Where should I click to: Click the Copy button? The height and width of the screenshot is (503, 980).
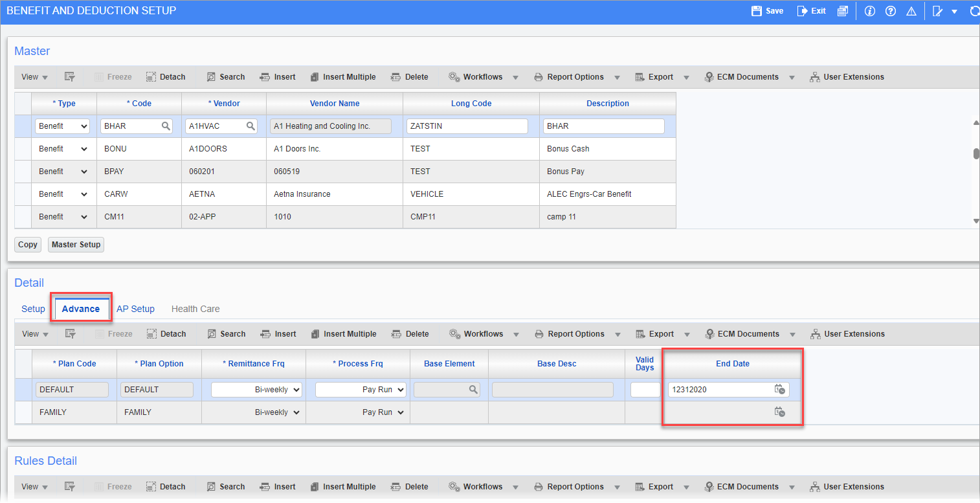[28, 245]
